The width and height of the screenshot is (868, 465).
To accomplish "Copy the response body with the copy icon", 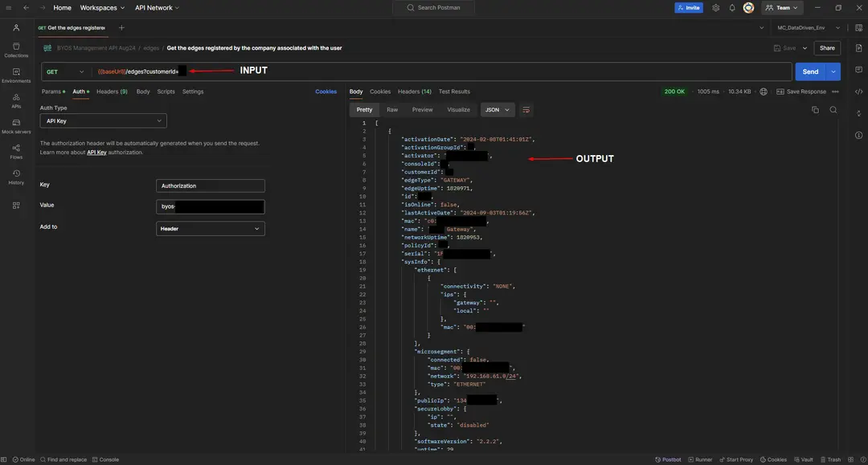I will click(815, 110).
